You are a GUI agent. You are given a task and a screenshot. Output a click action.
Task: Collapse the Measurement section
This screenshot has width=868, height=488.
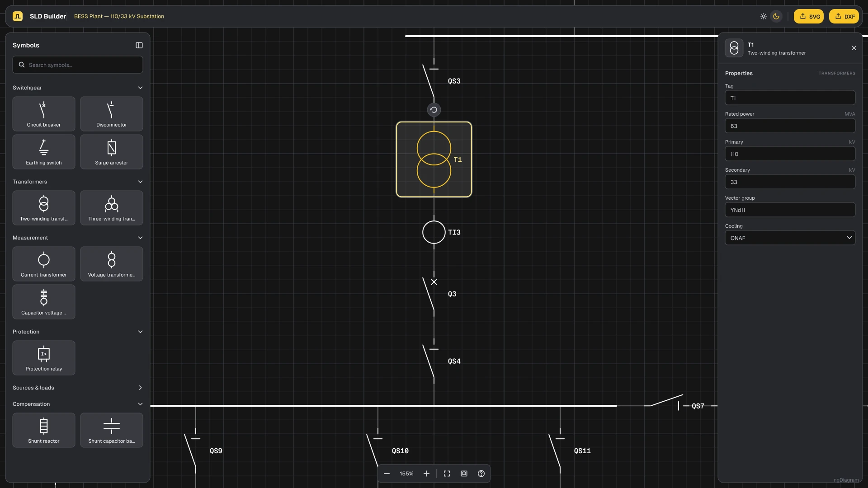click(x=78, y=238)
